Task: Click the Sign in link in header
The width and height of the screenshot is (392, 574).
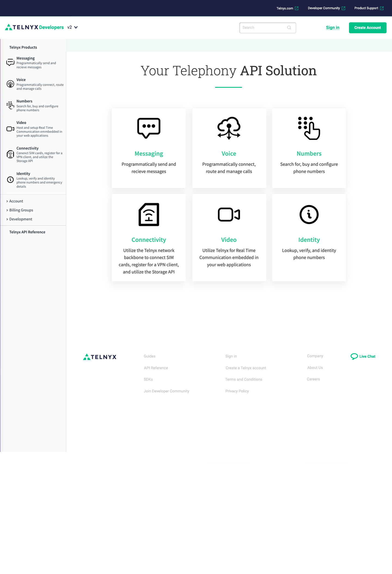Action: (x=332, y=28)
